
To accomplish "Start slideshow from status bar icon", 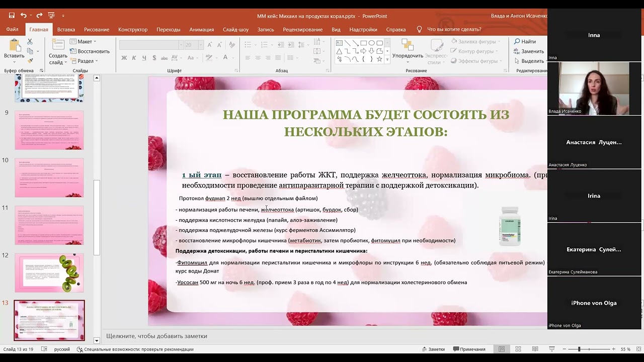I will coord(551,349).
